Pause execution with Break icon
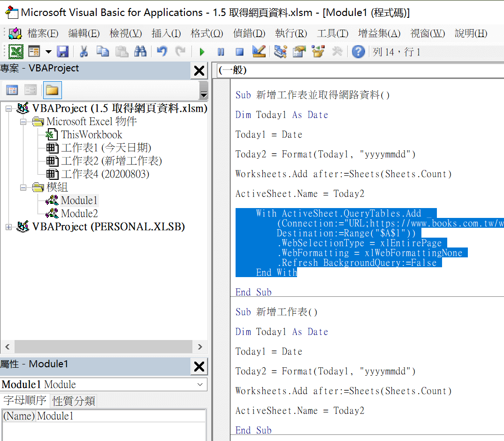This screenshot has height=441, width=504. pos(221,52)
